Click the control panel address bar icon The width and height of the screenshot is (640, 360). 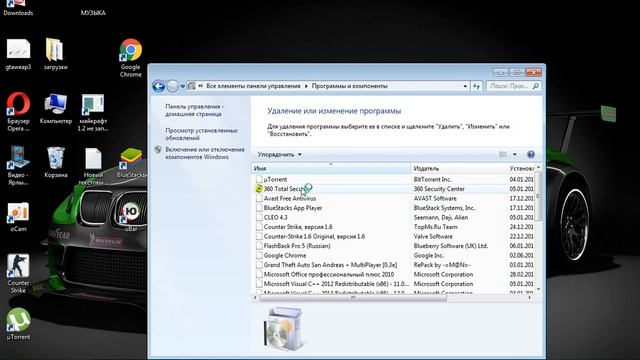[191, 86]
